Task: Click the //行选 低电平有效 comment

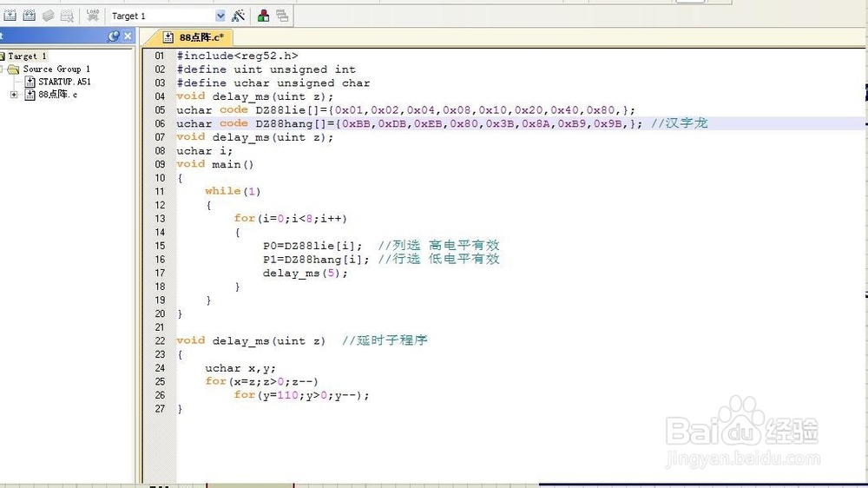Action: 438,260
